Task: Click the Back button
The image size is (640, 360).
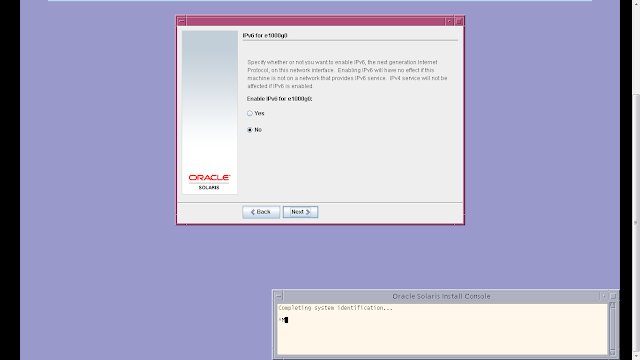Action: pos(261,212)
